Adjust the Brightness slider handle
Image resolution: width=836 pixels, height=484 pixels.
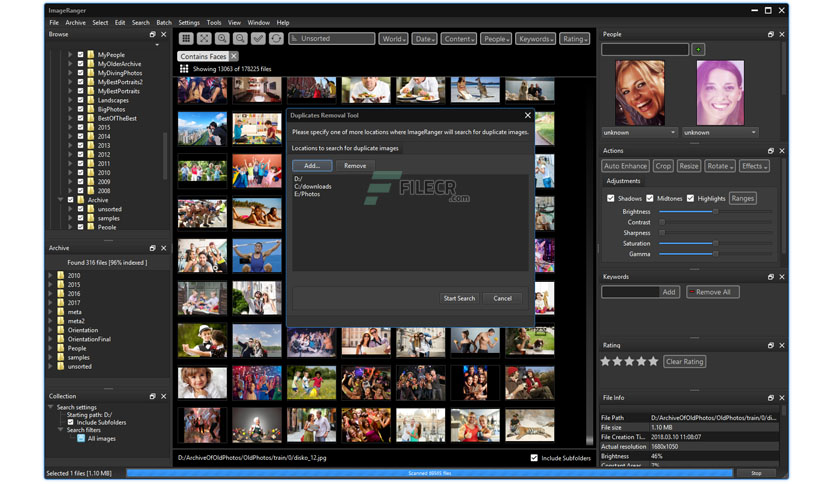[x=716, y=212]
